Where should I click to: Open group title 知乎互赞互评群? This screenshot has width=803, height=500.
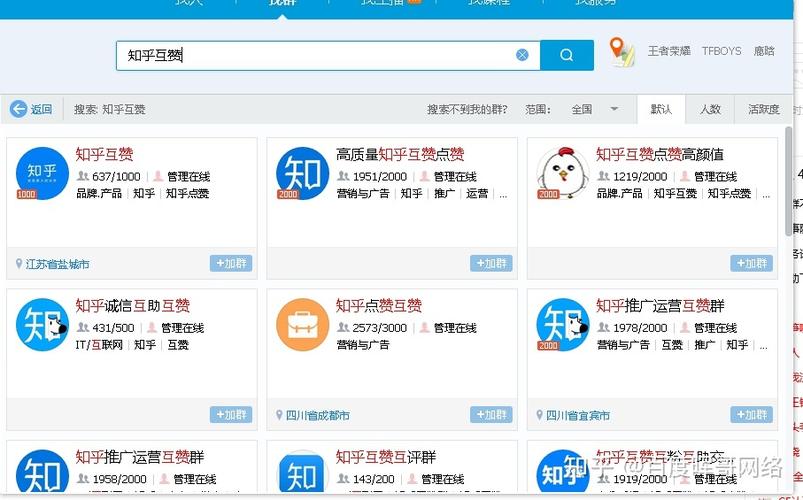coord(386,457)
